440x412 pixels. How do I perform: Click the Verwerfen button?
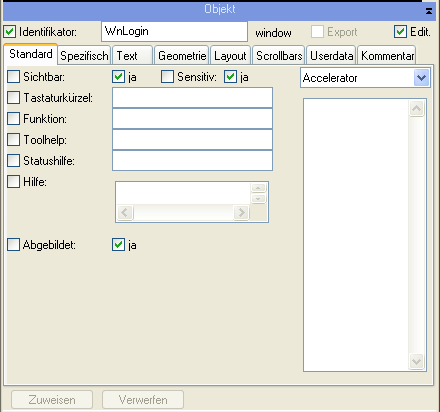(143, 400)
